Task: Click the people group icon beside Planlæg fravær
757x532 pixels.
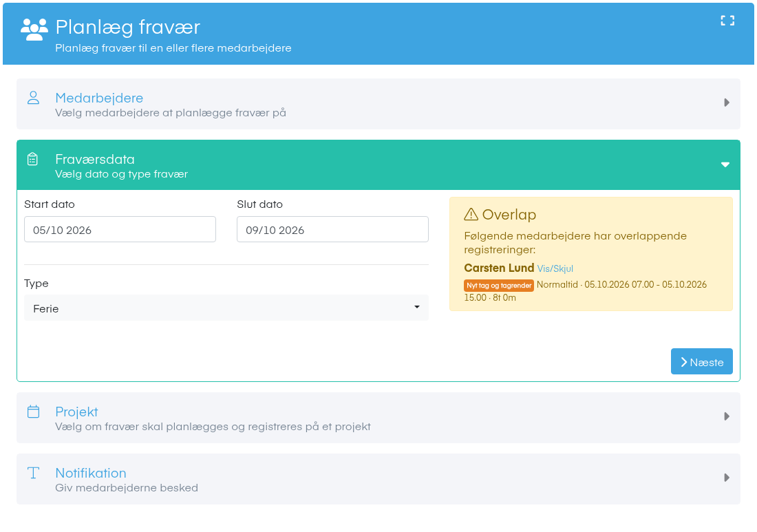Action: (x=34, y=30)
